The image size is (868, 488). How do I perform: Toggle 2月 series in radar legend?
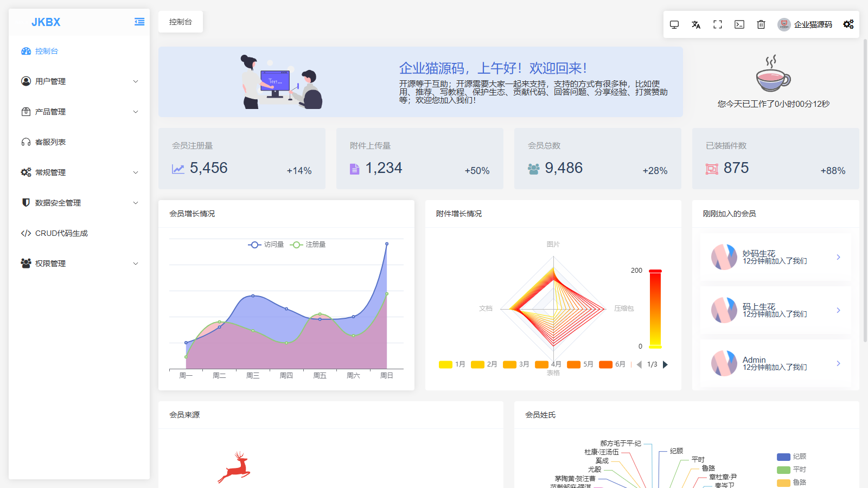484,364
